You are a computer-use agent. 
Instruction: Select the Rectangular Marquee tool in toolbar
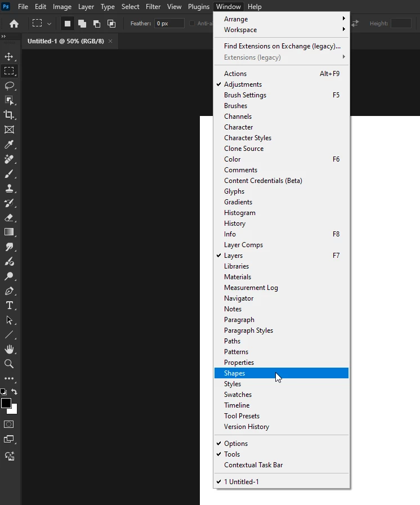point(9,71)
